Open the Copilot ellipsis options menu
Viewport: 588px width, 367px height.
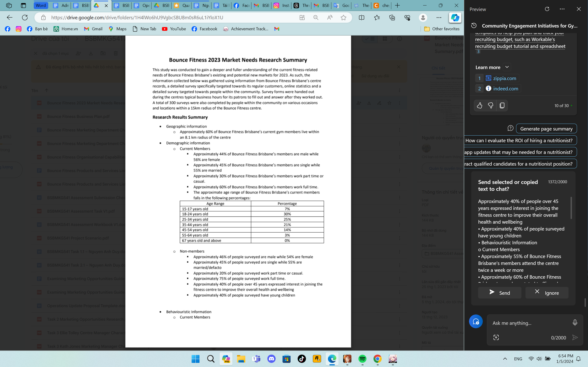(x=562, y=9)
